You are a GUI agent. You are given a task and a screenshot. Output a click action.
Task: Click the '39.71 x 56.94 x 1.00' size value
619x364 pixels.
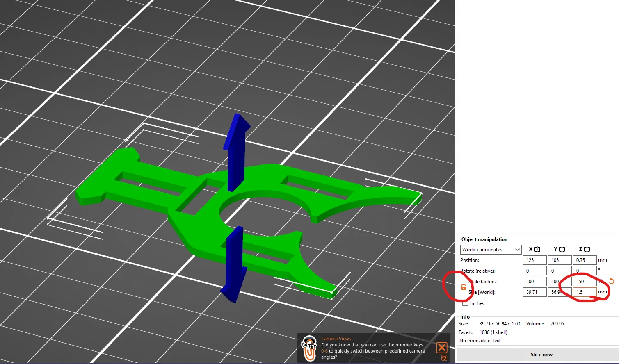[x=500, y=324]
